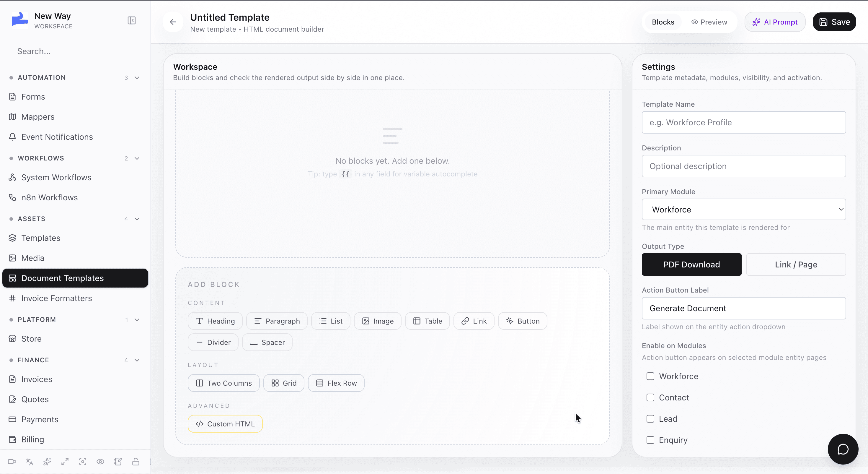The image size is (868, 474).
Task: Add a Button block
Action: click(523, 321)
